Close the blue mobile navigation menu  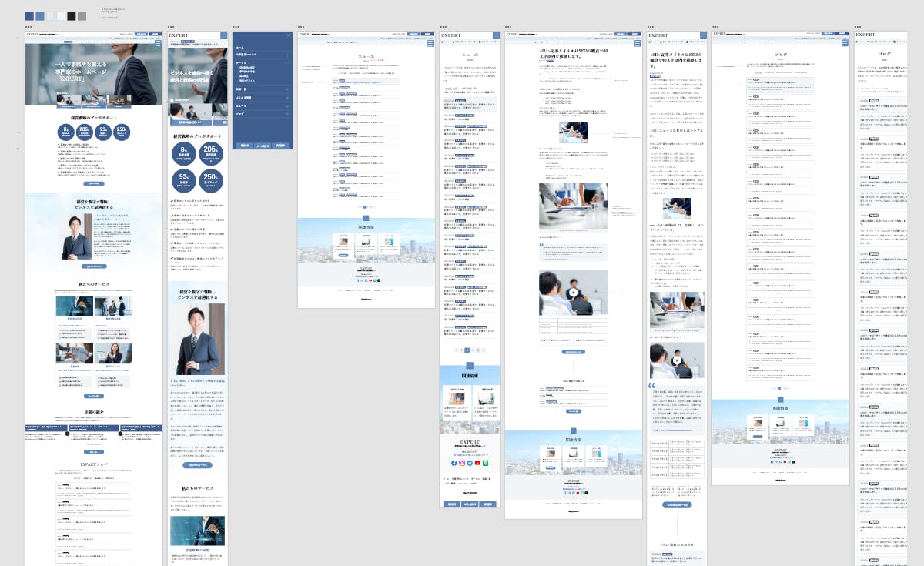[289, 35]
